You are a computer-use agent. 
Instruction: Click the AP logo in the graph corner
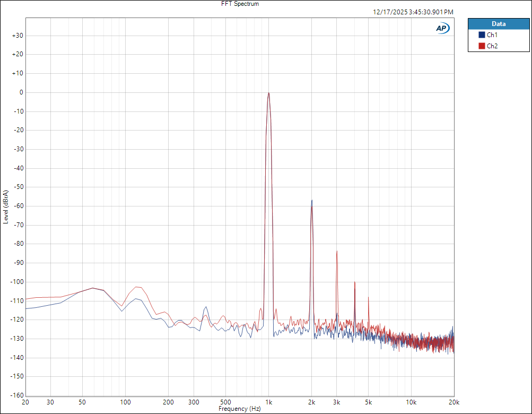(x=442, y=29)
